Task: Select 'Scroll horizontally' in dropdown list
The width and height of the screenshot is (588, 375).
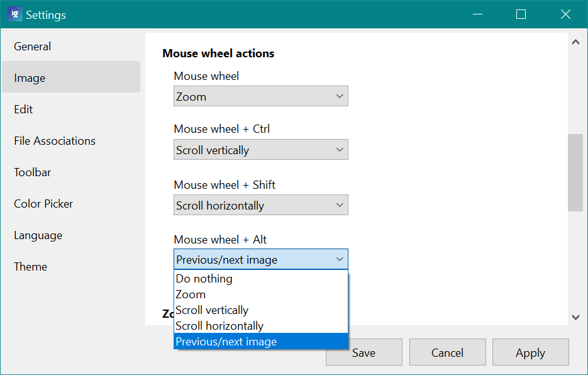Action: (x=219, y=326)
